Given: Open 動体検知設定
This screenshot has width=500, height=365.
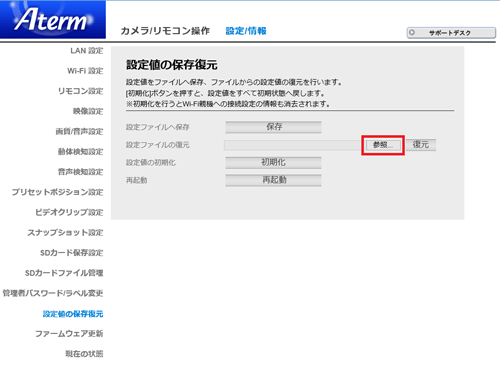Looking at the screenshot, I should coord(80,152).
